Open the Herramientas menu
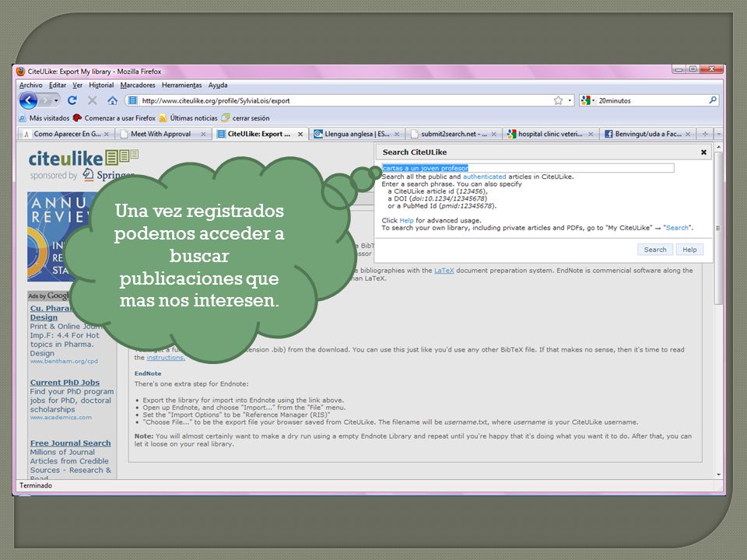This screenshot has width=747, height=560. 181,86
